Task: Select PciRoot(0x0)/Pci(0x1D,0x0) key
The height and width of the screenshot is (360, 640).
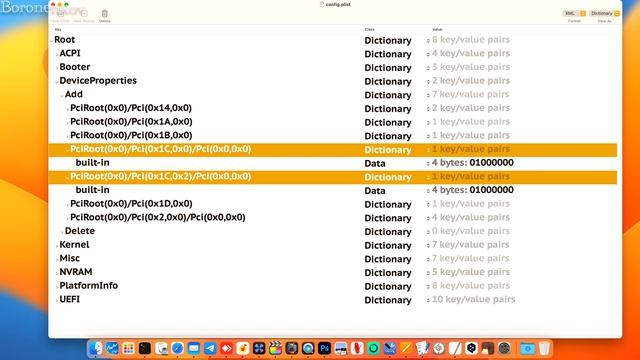Action: pyautogui.click(x=131, y=203)
